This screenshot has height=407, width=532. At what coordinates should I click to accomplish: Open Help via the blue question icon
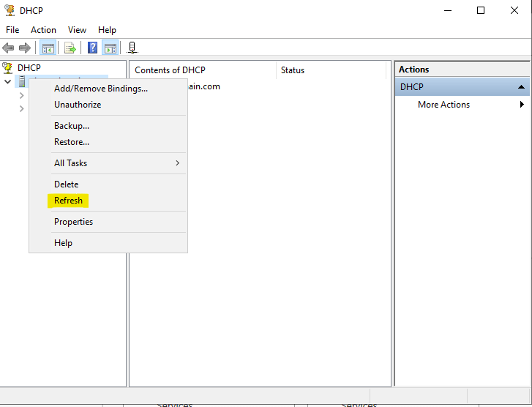(93, 48)
